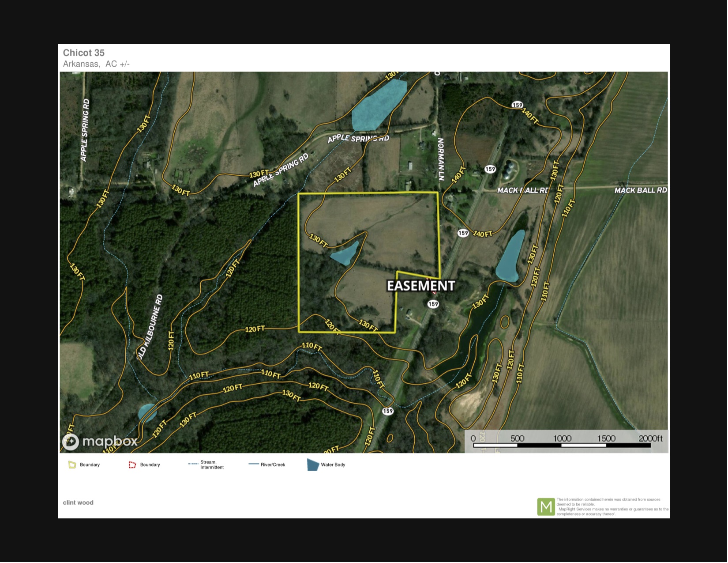Click the NORMAN LN road label

[x=440, y=159]
